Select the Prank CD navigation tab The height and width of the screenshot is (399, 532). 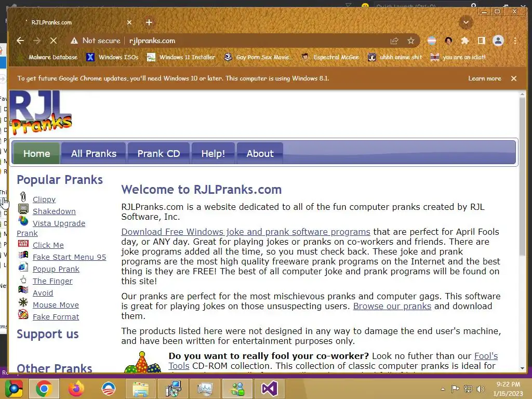158,153
